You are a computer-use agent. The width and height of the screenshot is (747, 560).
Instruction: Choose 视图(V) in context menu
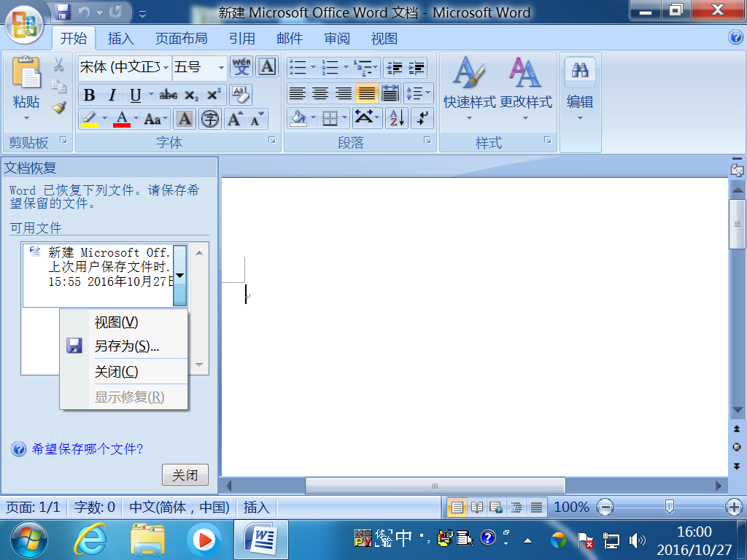[x=124, y=322]
